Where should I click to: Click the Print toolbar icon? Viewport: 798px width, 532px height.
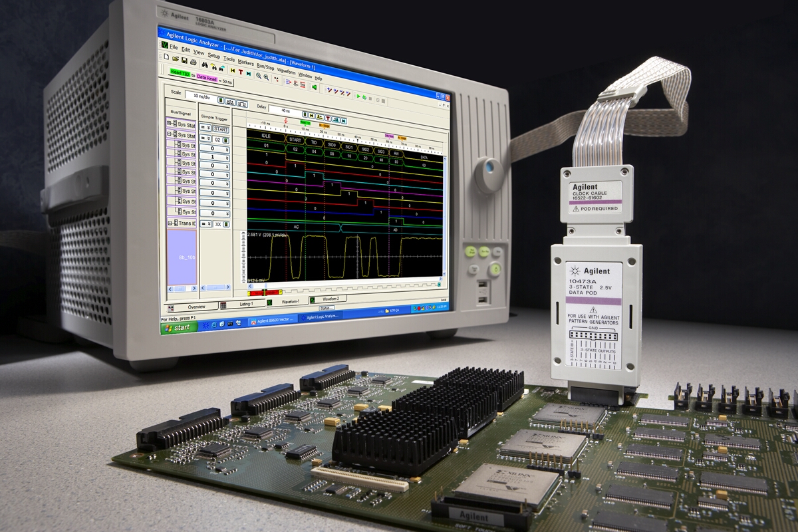tap(193, 62)
